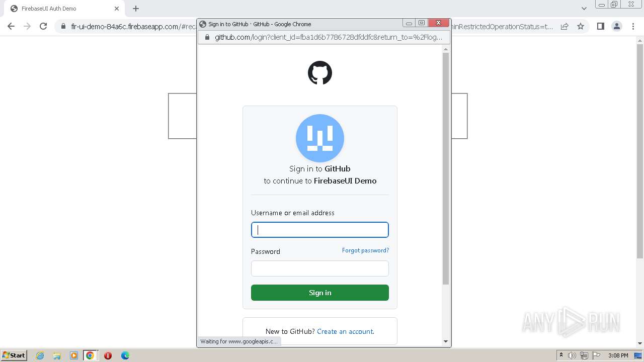This screenshot has height=362, width=644.
Task: Click the volume speaker tray icon
Action: (x=572, y=355)
